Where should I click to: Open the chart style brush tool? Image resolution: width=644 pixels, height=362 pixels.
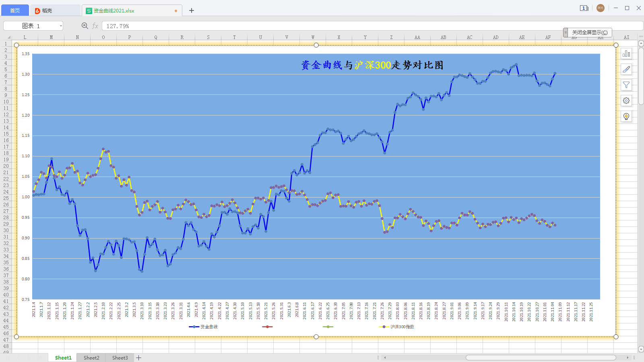coord(626,70)
